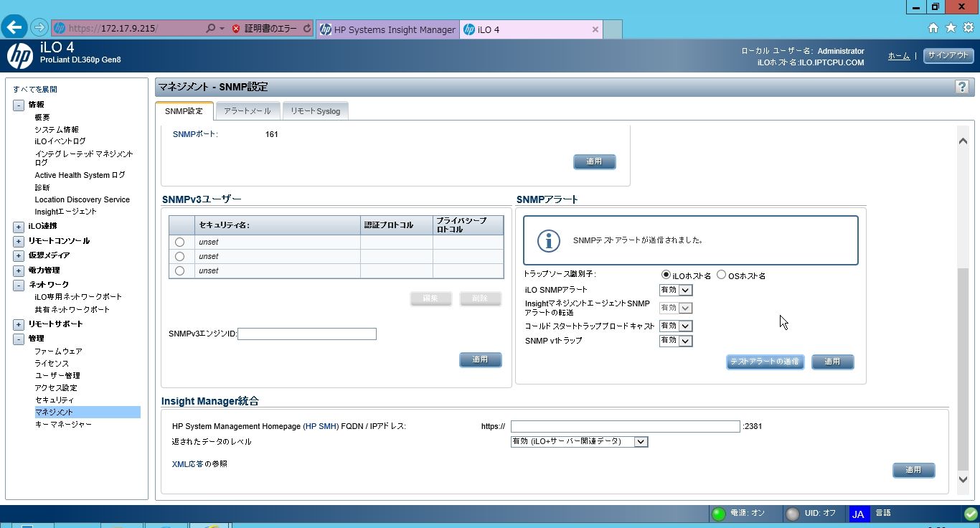Open ユーザー管理 in the sidebar
This screenshot has height=528, width=980.
(57, 376)
